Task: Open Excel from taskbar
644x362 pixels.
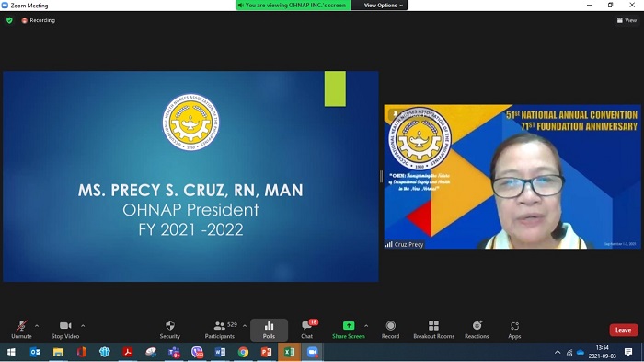Action: pos(289,352)
